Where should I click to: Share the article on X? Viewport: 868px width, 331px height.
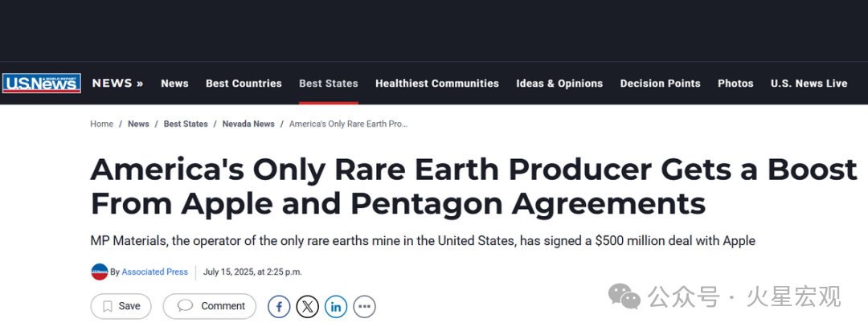pos(308,306)
